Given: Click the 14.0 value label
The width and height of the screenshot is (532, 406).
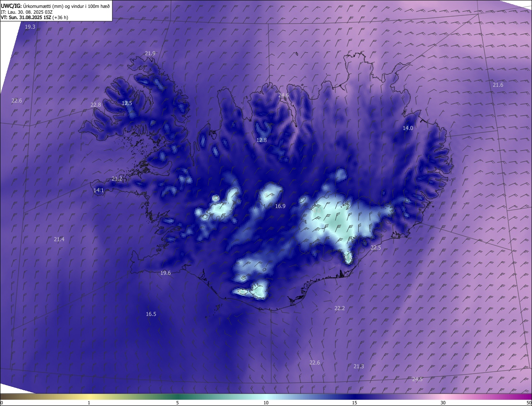Looking at the screenshot, I should (408, 128).
